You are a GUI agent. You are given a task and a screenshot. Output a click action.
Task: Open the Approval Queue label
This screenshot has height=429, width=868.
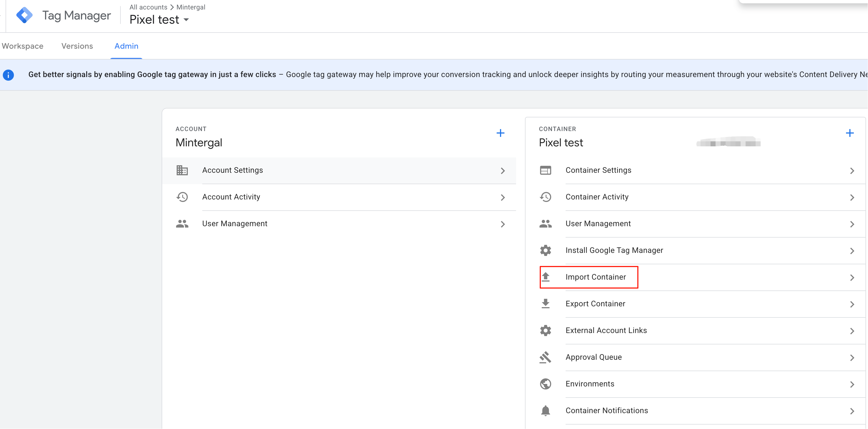[594, 357]
